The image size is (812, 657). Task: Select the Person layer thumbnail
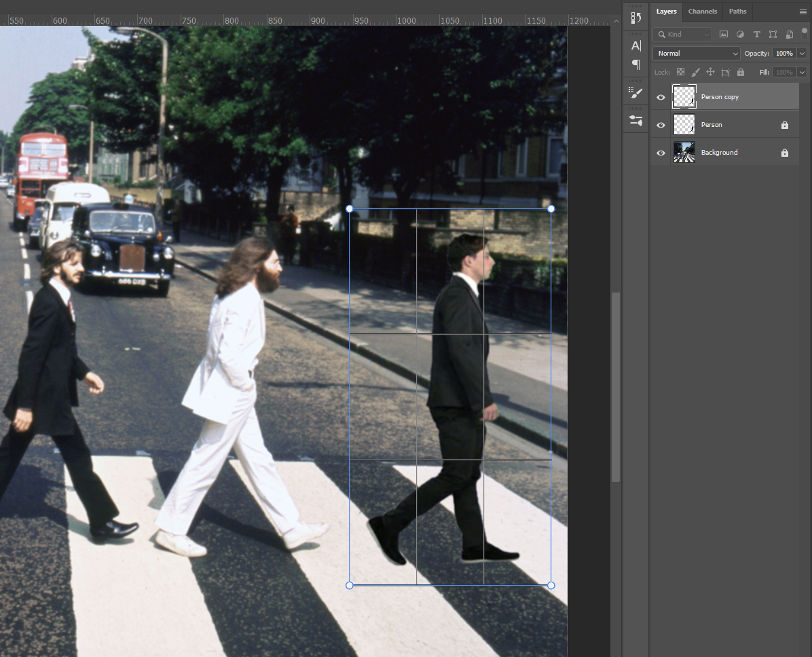[x=684, y=125]
